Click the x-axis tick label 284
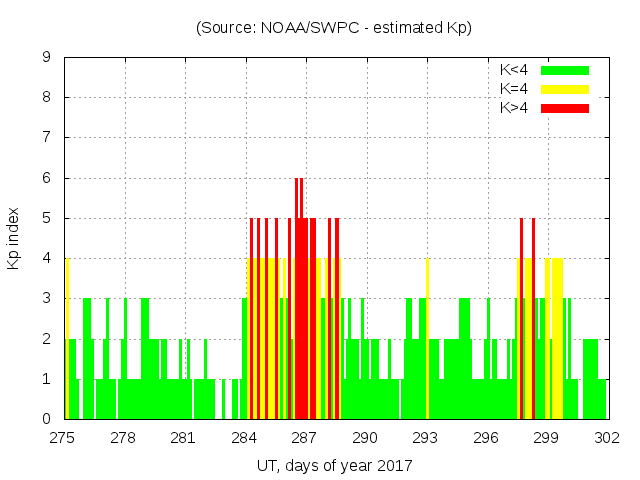Viewport: 640px width, 480px height. 244,438
